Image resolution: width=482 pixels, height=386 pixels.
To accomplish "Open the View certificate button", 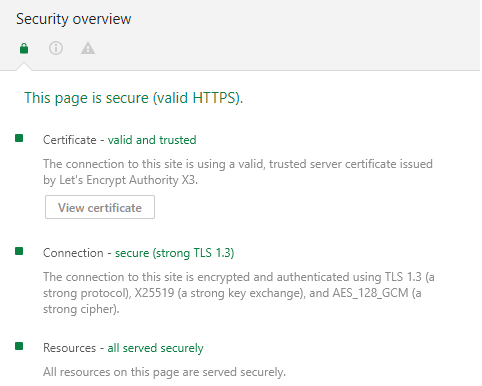I will coord(100,207).
